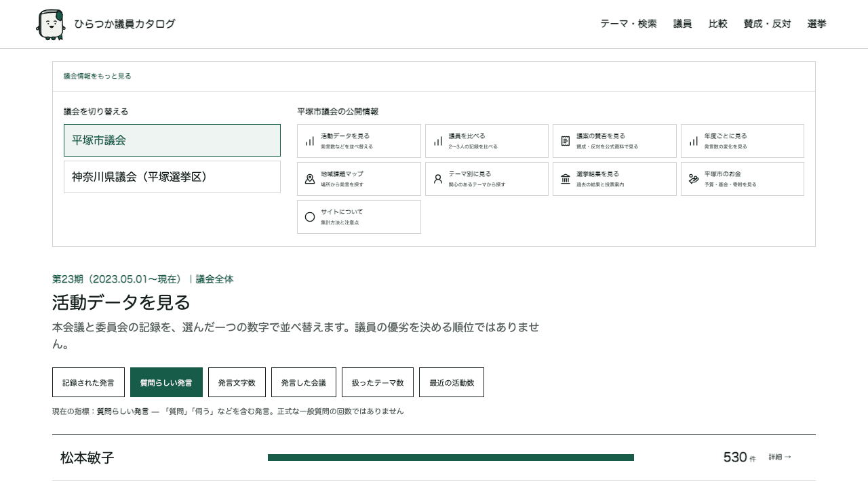Open 詳細 → for 松本敏子

coord(780,457)
